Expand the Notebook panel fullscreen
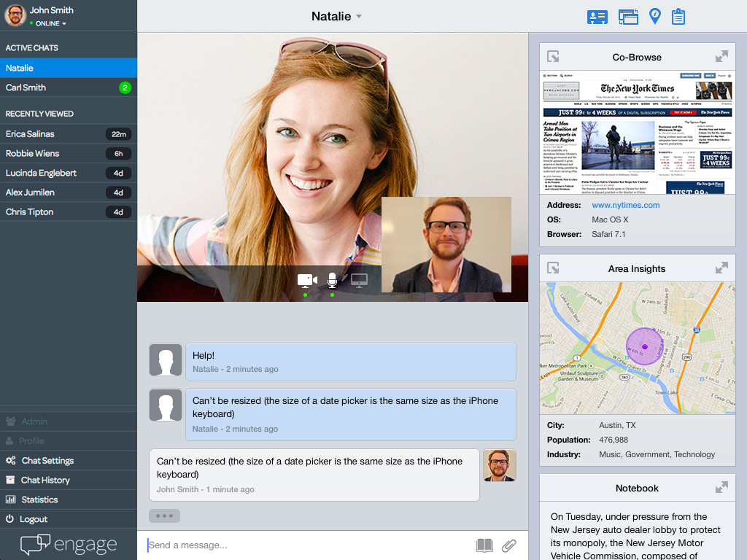 coord(721,487)
